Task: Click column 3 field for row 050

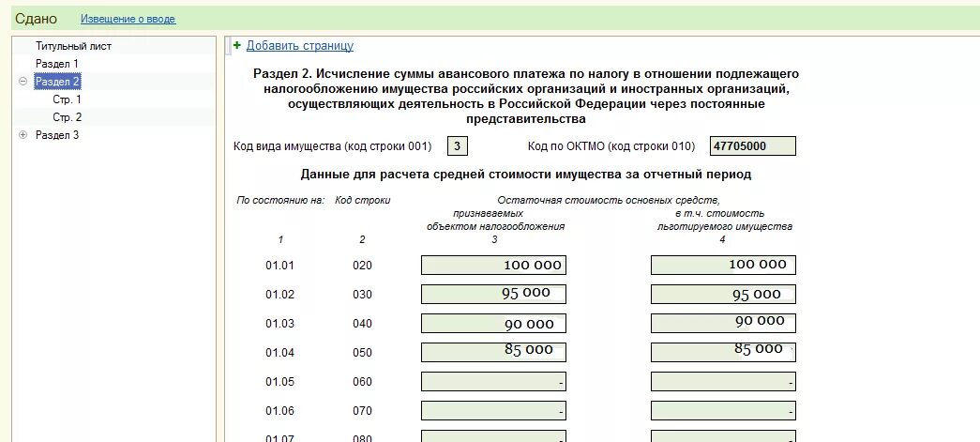Action: tap(493, 352)
